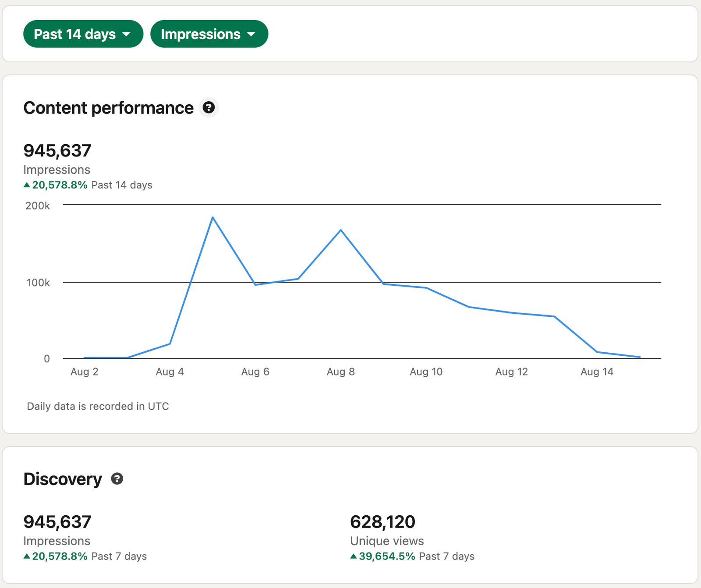The image size is (701, 588).
Task: Click the 945,637 impressions total under Content performance
Action: click(x=57, y=150)
